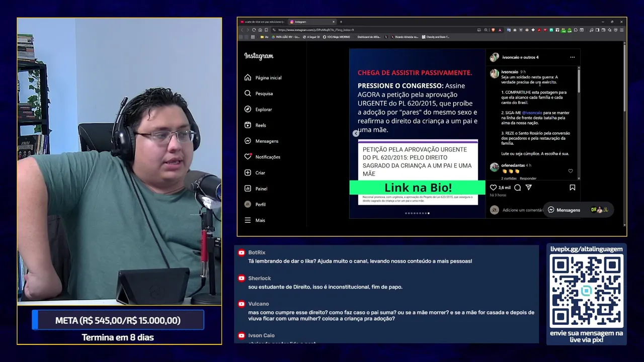Reload the page in browser
Viewport: 644px width, 362px height.
254,30
